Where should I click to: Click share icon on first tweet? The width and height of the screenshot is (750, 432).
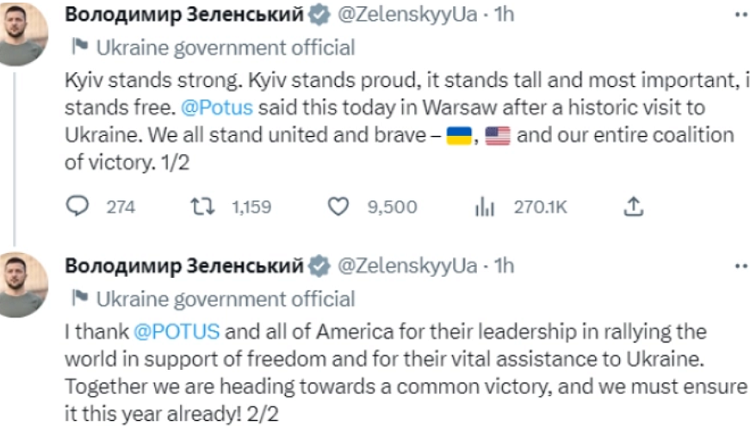pos(632,207)
